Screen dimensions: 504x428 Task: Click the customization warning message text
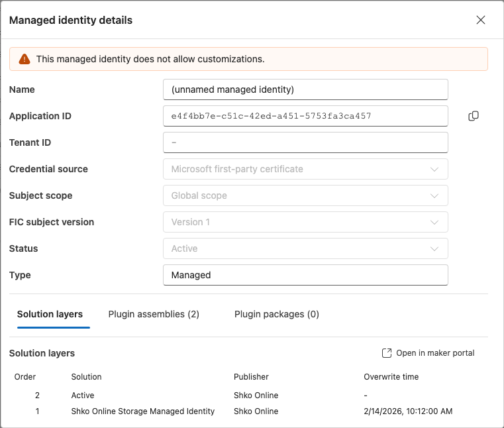coord(150,59)
